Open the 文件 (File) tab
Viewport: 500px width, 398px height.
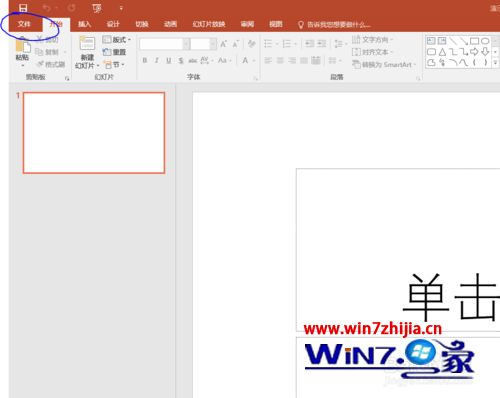tap(24, 24)
